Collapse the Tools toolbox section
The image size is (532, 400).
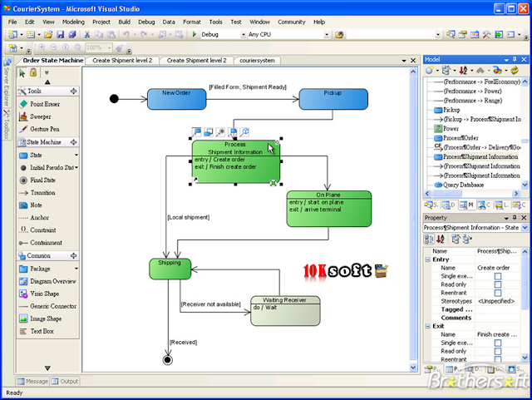[73, 91]
